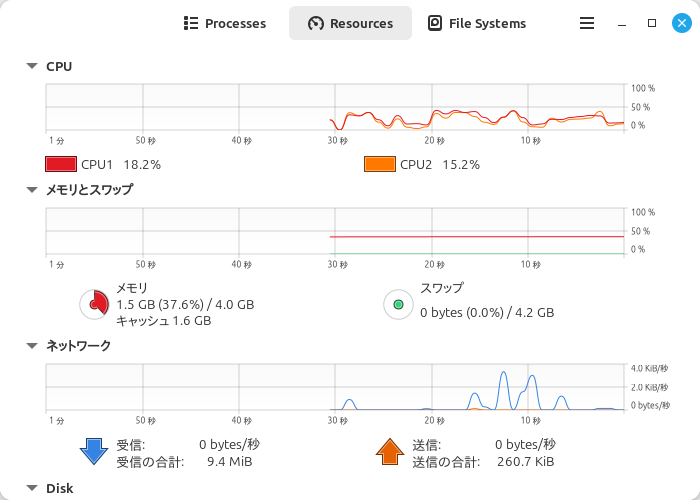Click the CPU usage history graph
This screenshot has height=500, width=700.
[335, 107]
